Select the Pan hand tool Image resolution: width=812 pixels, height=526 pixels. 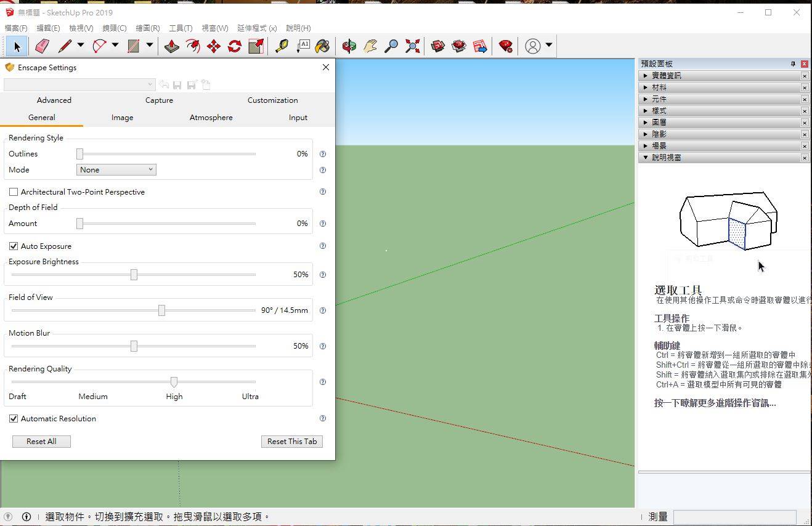(x=370, y=46)
